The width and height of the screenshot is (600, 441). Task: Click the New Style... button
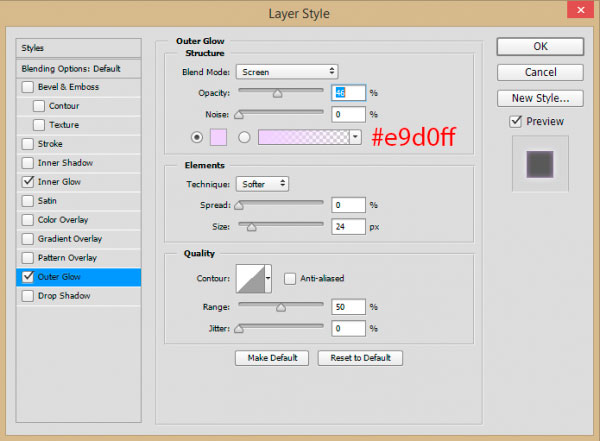tap(540, 98)
